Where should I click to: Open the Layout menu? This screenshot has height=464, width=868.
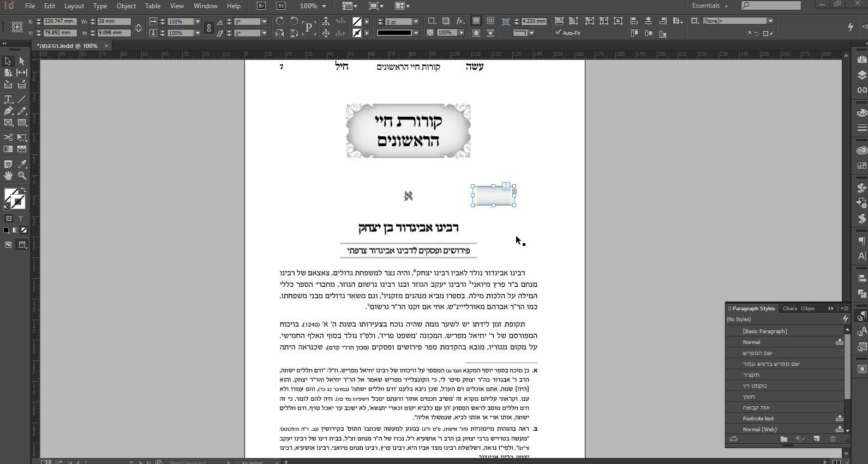click(x=74, y=6)
